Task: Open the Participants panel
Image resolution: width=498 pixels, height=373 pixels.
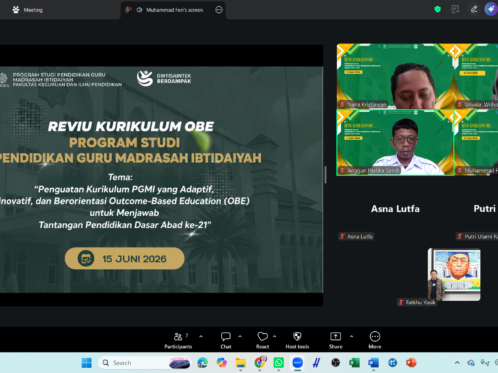Action: 178,340
